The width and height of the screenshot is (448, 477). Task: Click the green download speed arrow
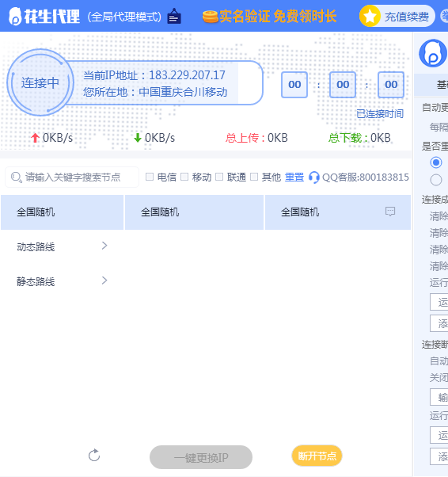click(138, 138)
